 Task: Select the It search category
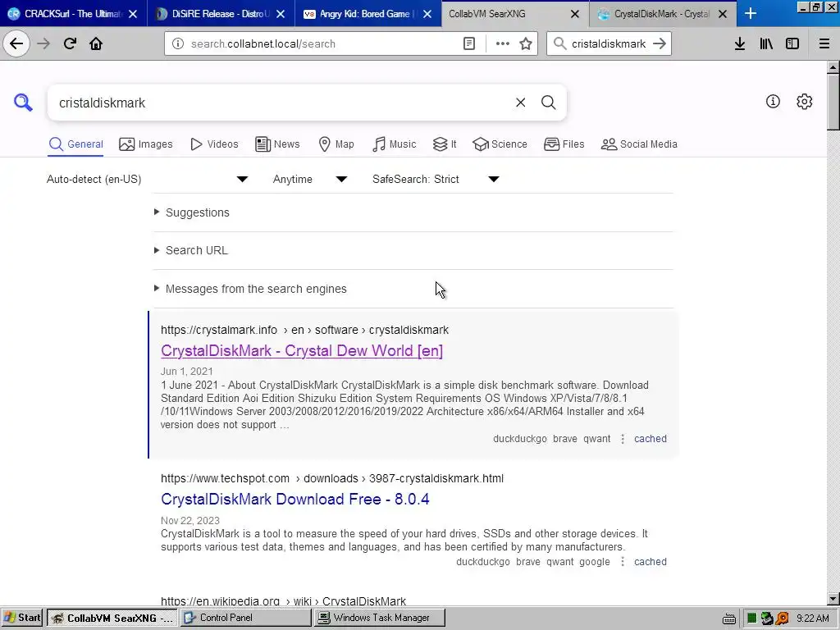445,144
